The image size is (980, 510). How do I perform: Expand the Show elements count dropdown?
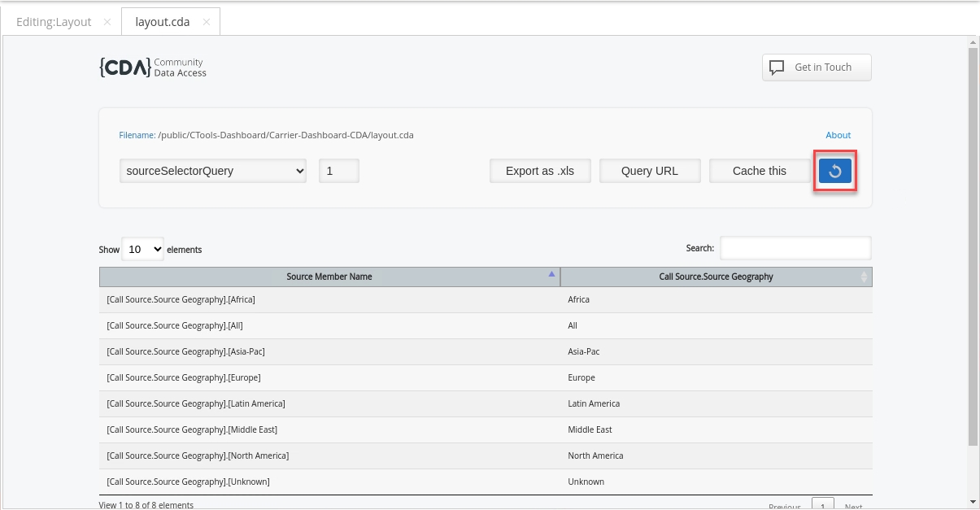coord(142,250)
